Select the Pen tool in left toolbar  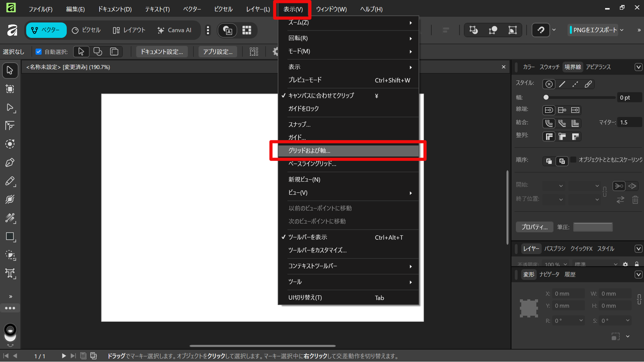coord(10,163)
